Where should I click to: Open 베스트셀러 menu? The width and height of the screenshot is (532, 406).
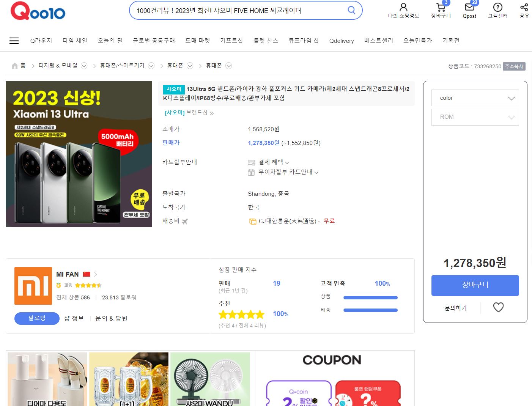379,41
